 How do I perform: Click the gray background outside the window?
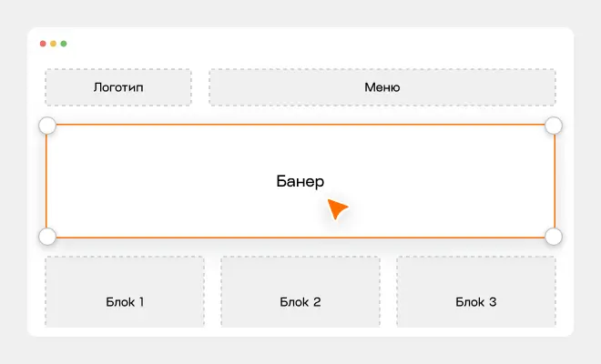[x=300, y=14]
